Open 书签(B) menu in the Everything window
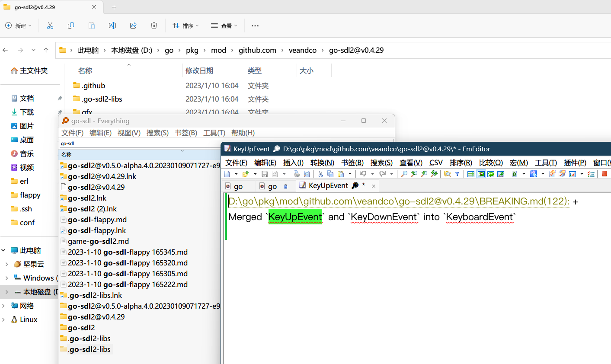611x364 pixels. (186, 133)
